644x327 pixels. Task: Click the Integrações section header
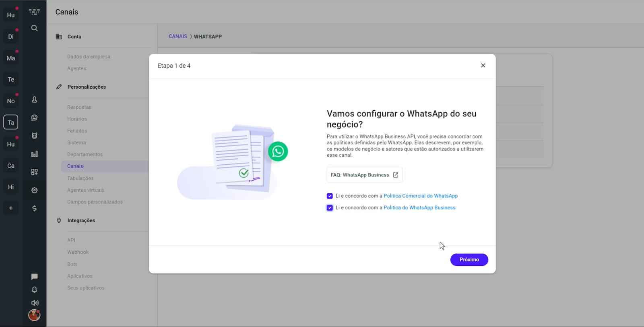click(81, 220)
